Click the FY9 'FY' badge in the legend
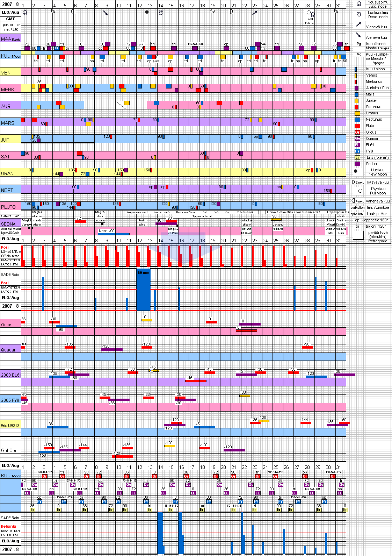Image resolution: width=392 pixels, height=556 pixels. click(x=357, y=151)
